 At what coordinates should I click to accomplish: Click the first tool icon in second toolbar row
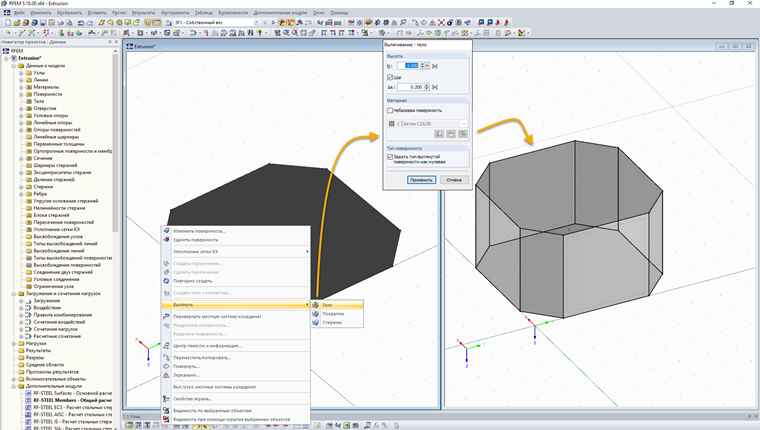(8, 32)
